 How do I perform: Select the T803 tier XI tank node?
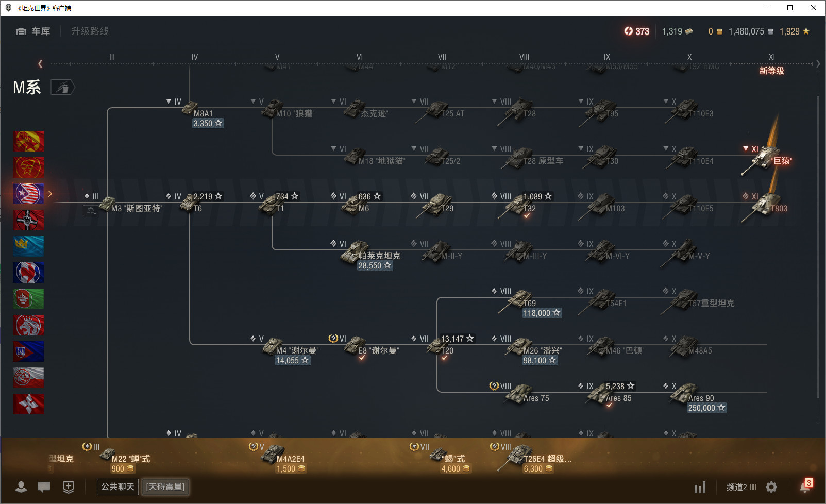tap(764, 207)
